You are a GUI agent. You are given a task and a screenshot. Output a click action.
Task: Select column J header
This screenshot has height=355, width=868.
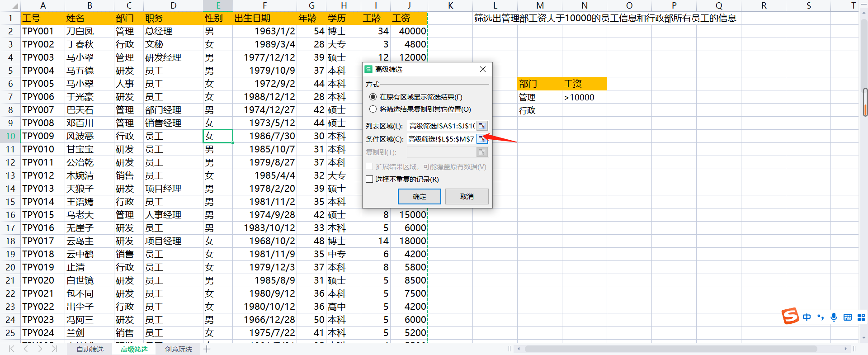click(x=409, y=6)
